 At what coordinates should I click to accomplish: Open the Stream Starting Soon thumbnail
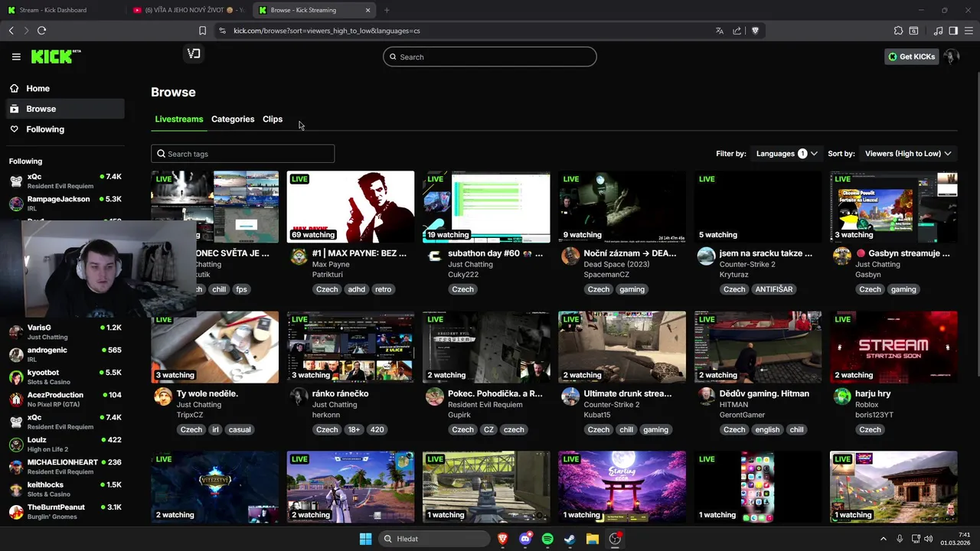(x=893, y=347)
